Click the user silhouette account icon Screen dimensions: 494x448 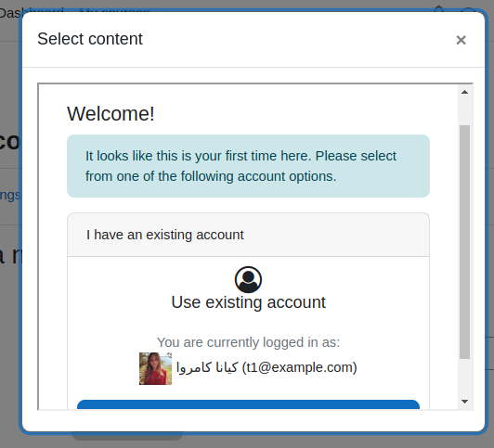pyautogui.click(x=248, y=280)
